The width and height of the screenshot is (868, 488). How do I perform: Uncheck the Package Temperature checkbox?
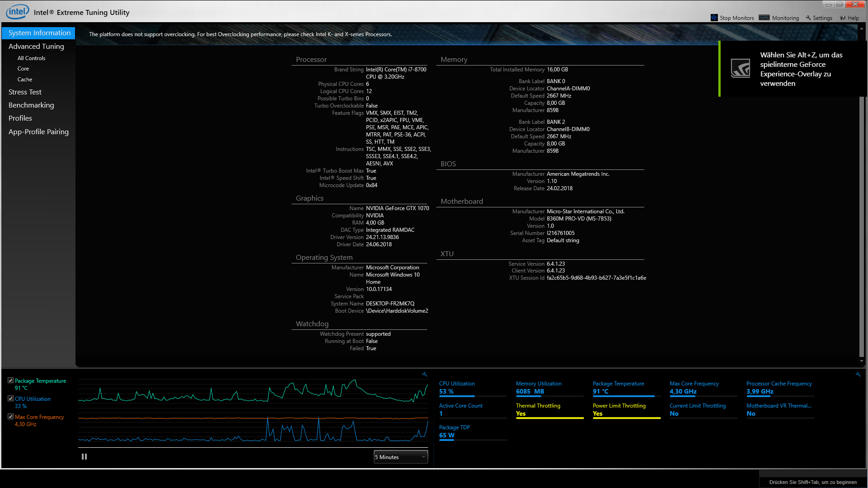click(10, 380)
